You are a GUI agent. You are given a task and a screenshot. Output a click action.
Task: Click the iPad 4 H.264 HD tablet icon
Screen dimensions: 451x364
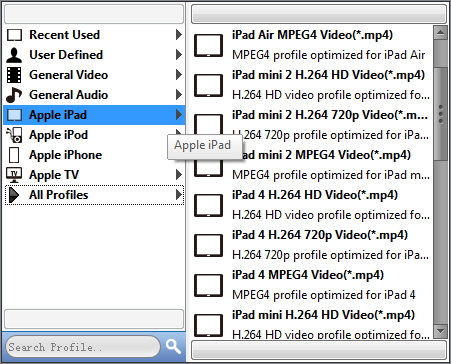tap(209, 205)
